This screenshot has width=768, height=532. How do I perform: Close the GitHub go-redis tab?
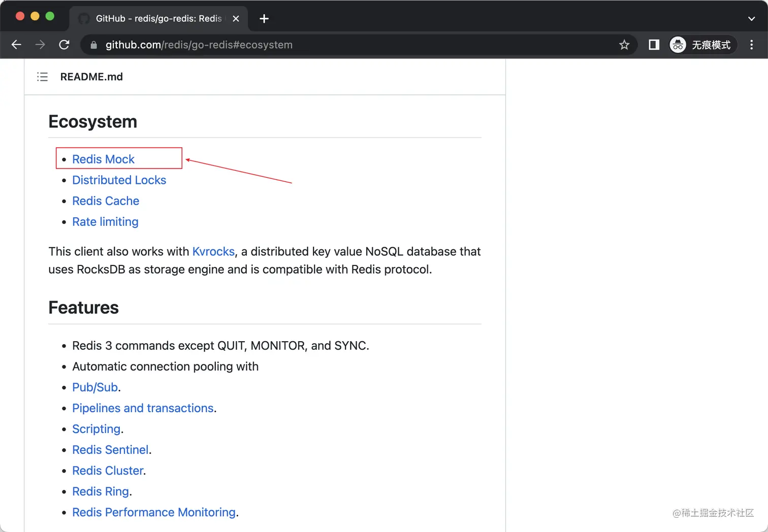click(236, 19)
